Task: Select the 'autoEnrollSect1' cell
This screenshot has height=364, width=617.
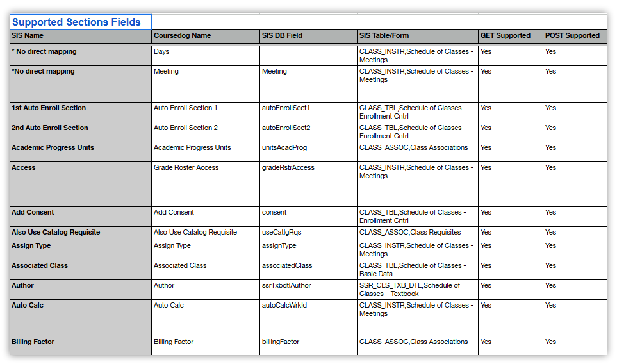Action: click(x=309, y=112)
